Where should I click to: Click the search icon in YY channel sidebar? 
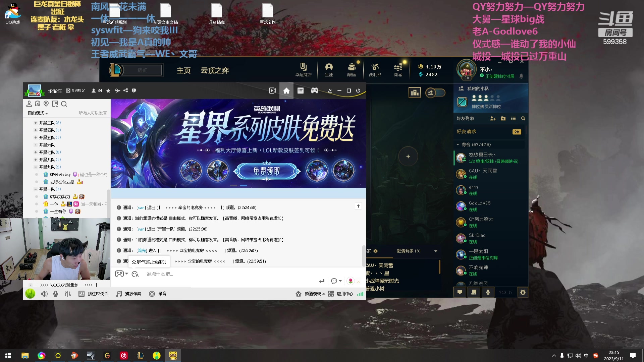[64, 104]
